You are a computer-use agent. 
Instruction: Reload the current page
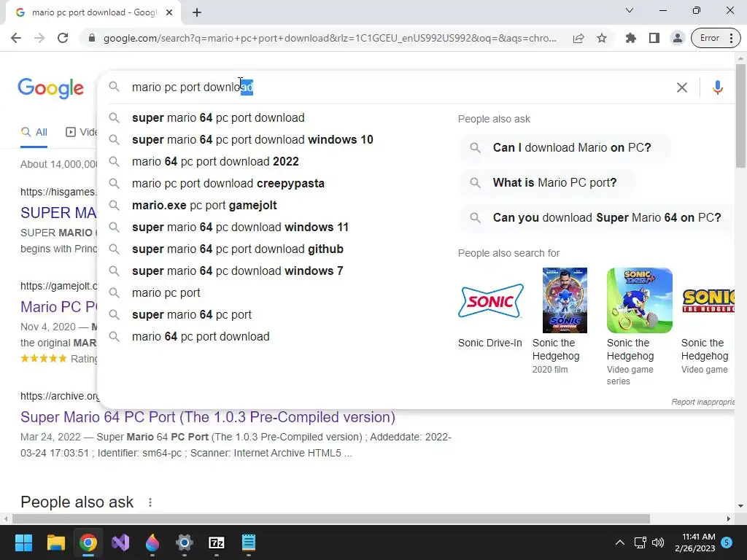tap(63, 38)
